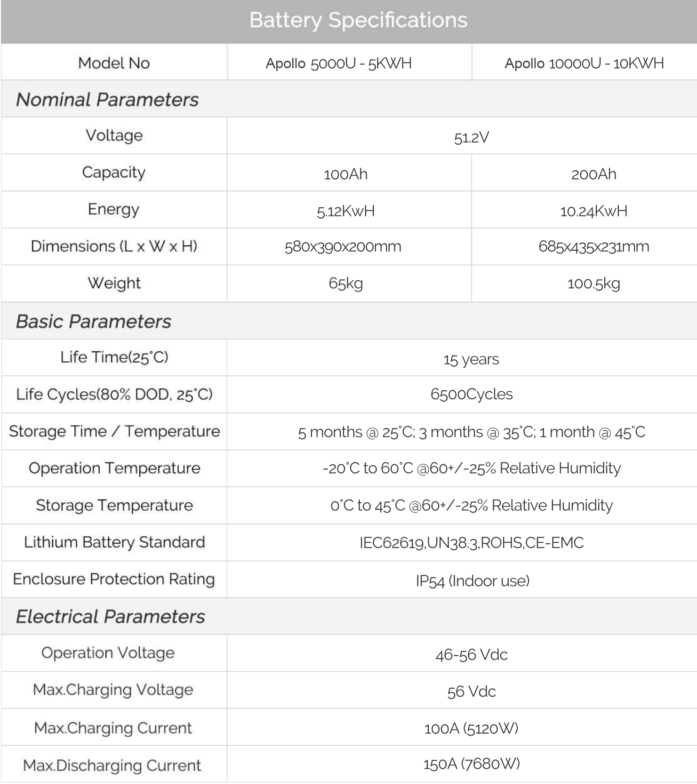Select the 100.5kg weight value
This screenshot has height=784, width=697.
pyautogui.click(x=593, y=284)
